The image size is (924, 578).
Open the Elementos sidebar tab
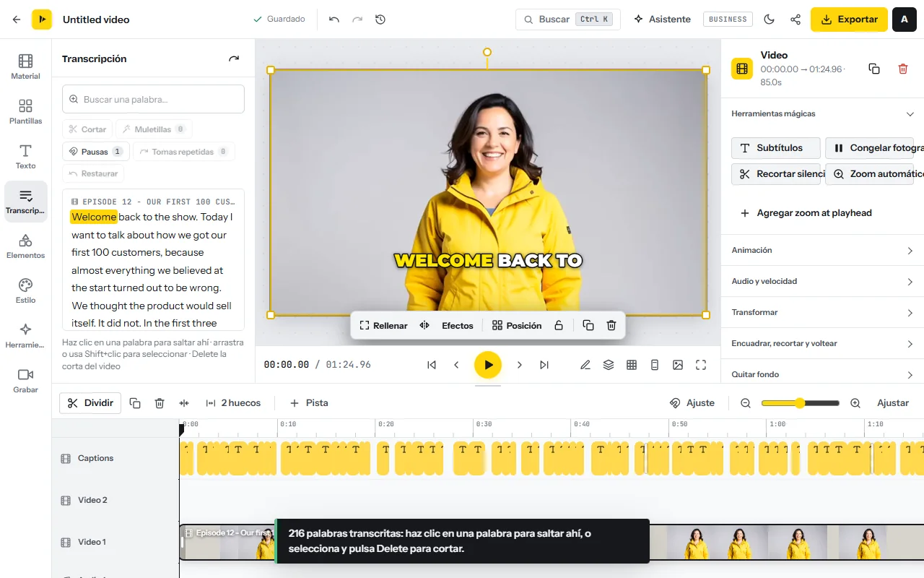(26, 246)
